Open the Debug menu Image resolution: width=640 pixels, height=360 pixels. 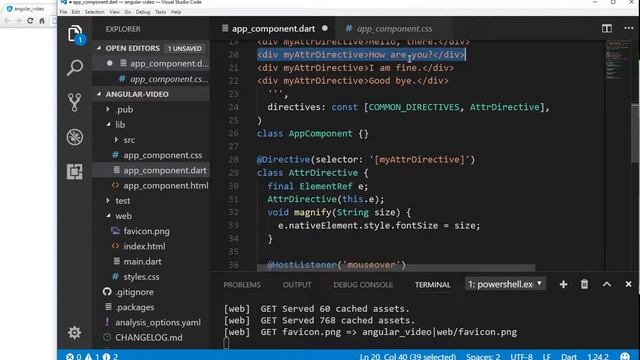tap(143, 12)
